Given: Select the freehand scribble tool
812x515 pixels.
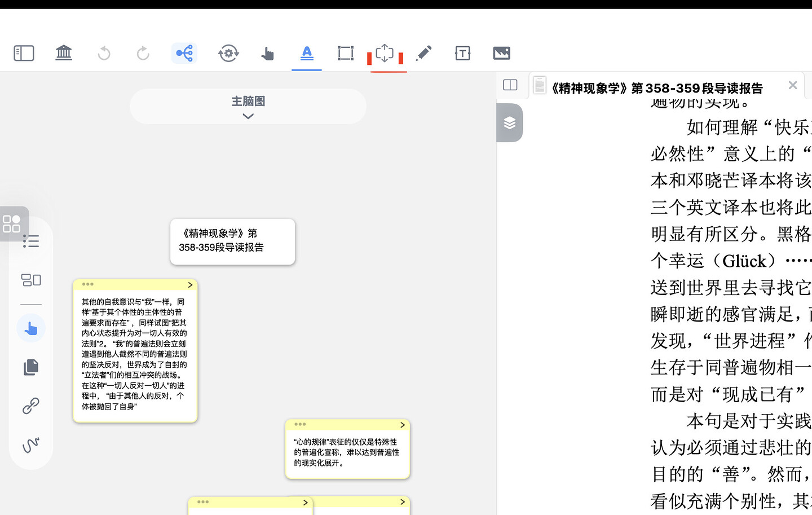Looking at the screenshot, I should pos(31,446).
